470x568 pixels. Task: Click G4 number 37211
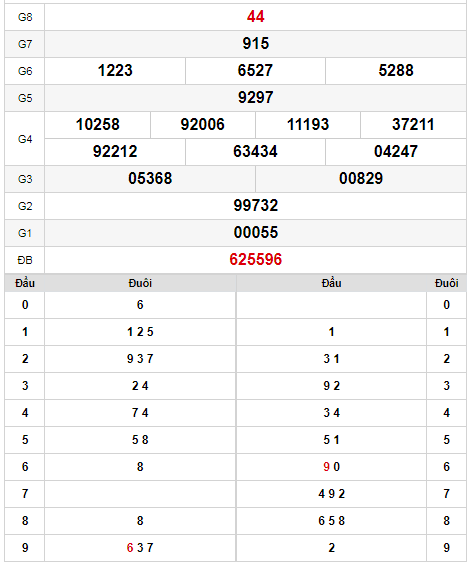tap(413, 125)
